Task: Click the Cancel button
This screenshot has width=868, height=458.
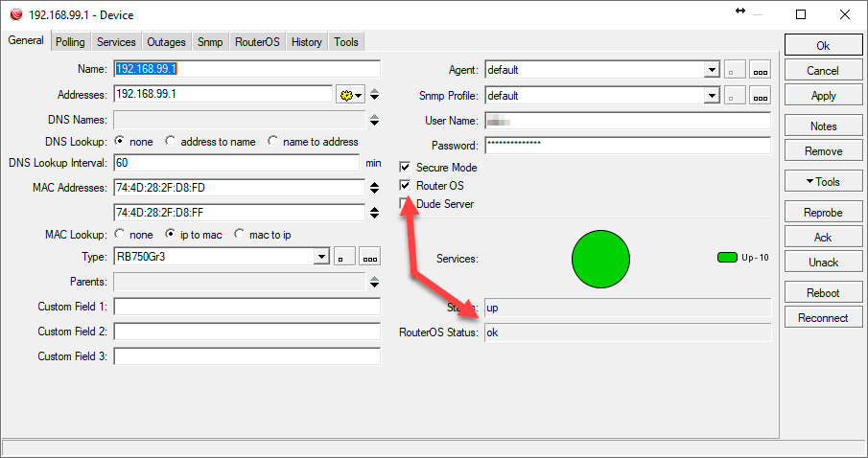Action: point(823,70)
